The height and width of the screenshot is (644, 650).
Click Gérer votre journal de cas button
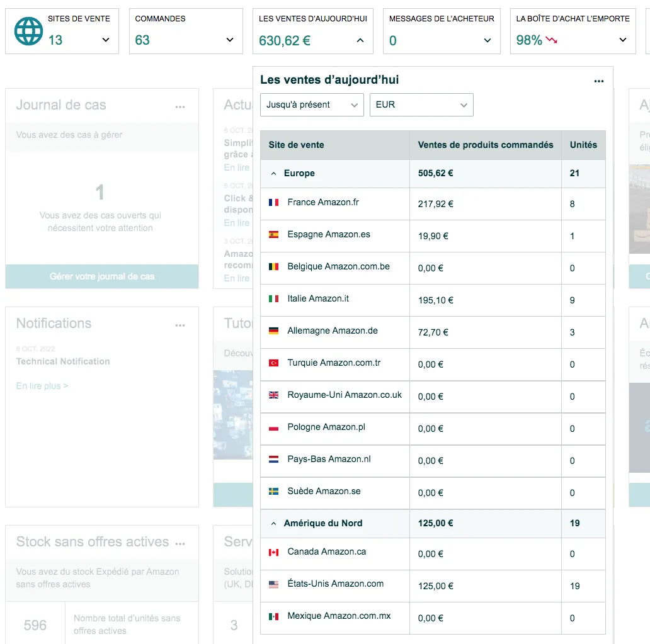point(102,276)
